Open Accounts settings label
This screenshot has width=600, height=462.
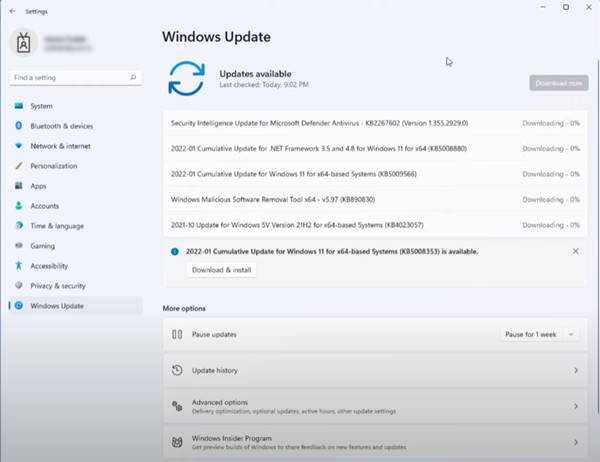coord(45,206)
